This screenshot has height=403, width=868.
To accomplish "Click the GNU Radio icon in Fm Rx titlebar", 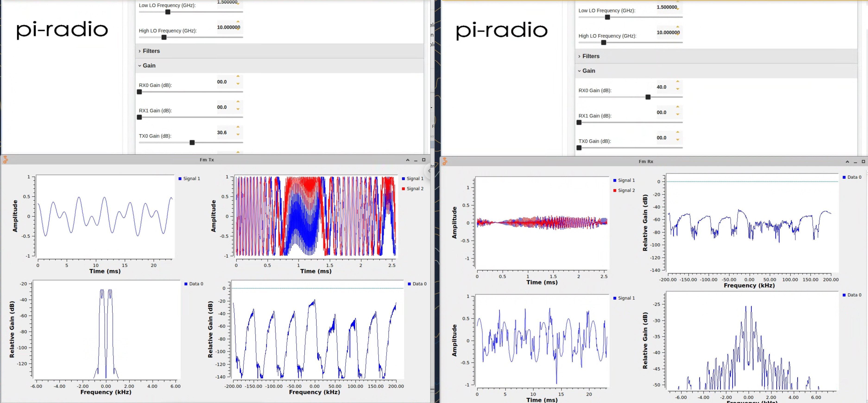I will pos(445,161).
